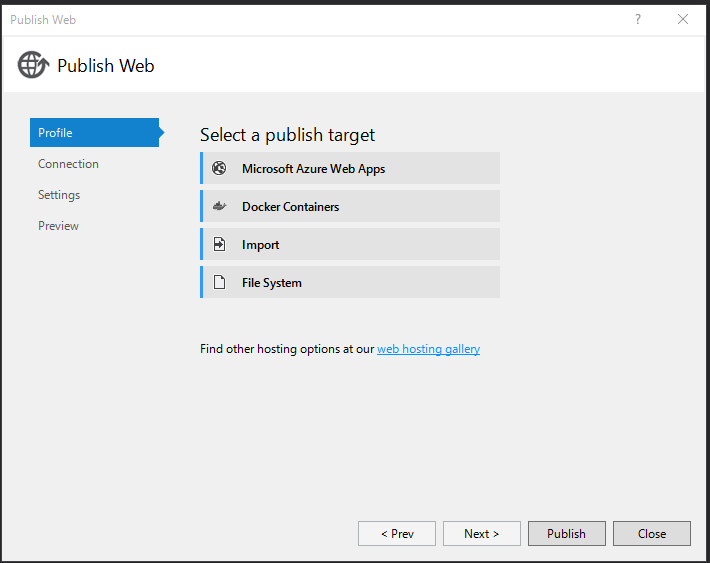Click the Close button at bottom
Image resolution: width=710 pixels, height=563 pixels.
(x=652, y=534)
